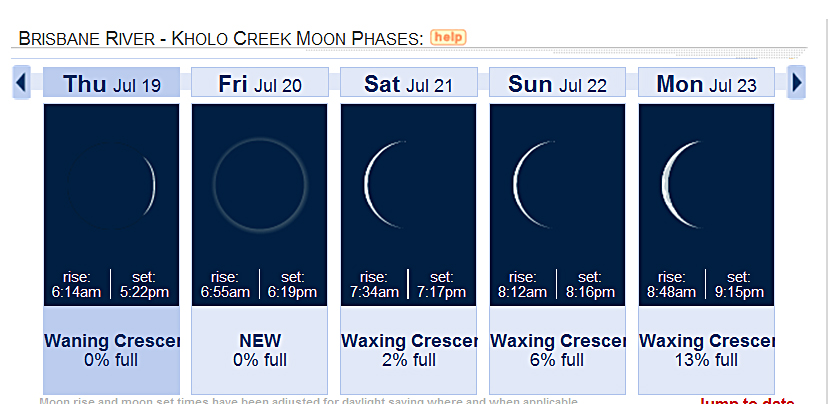Click the Waning Crescent 0% full panel
Viewport: 828px width, 404px height.
tap(112, 350)
